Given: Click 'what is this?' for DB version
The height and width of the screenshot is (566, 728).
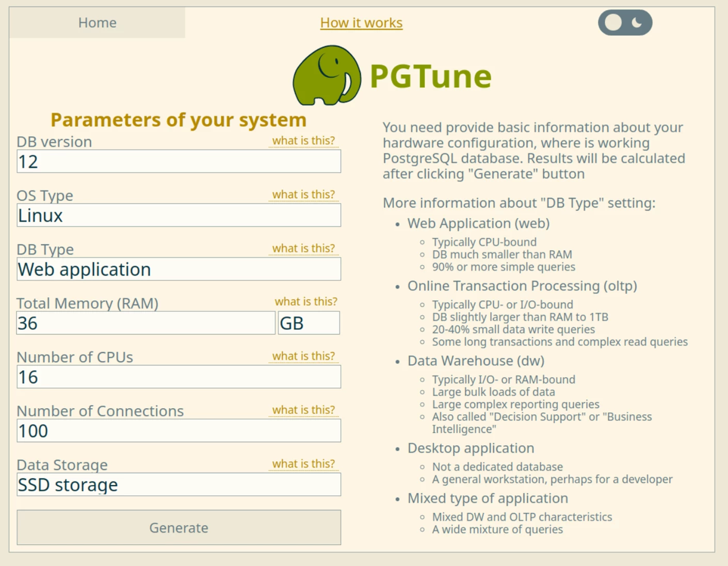Looking at the screenshot, I should [303, 141].
